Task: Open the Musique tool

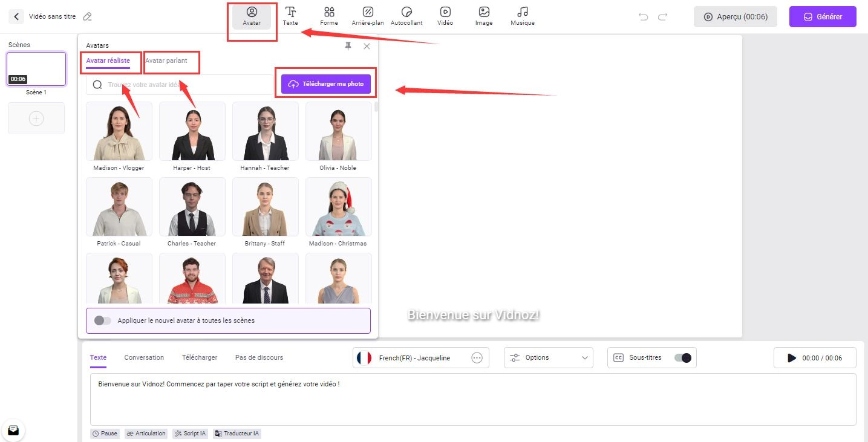Action: click(523, 16)
